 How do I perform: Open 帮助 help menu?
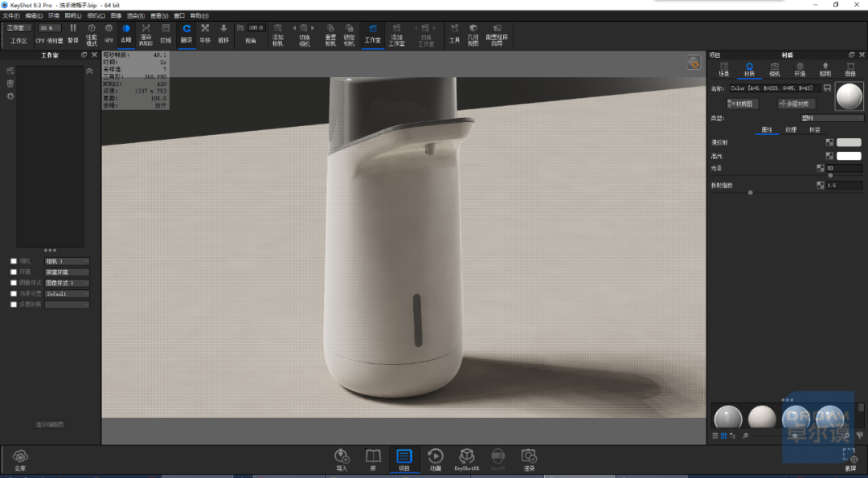(199, 15)
